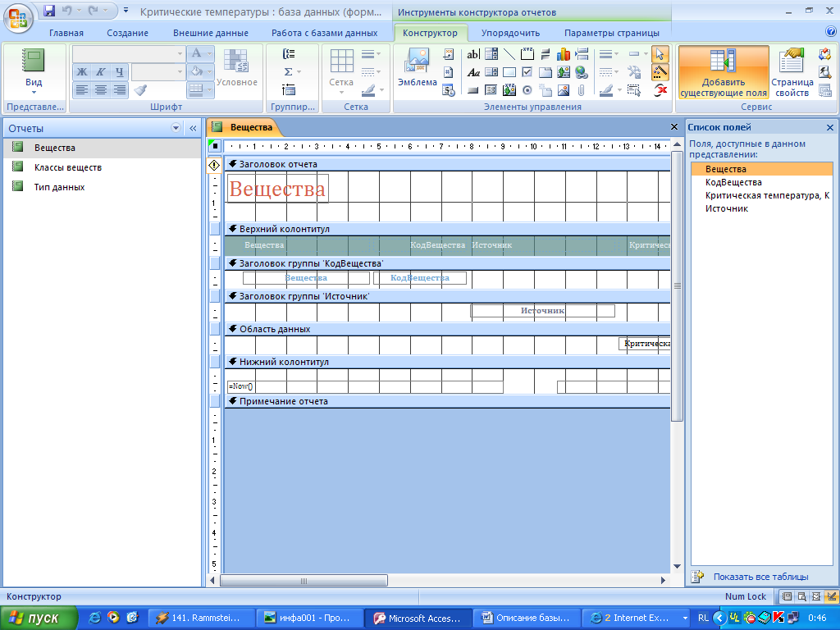Click the Hide Details icon in Группировка
Image resolution: width=840 pixels, height=630 pixels.
(289, 90)
